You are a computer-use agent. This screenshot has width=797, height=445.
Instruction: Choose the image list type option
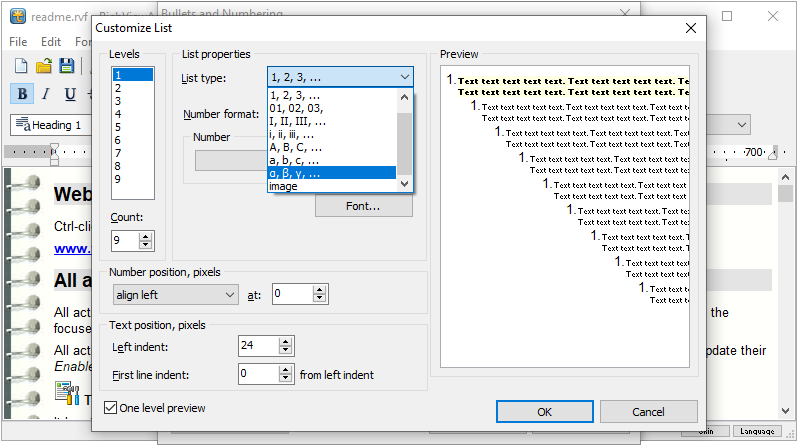[333, 186]
